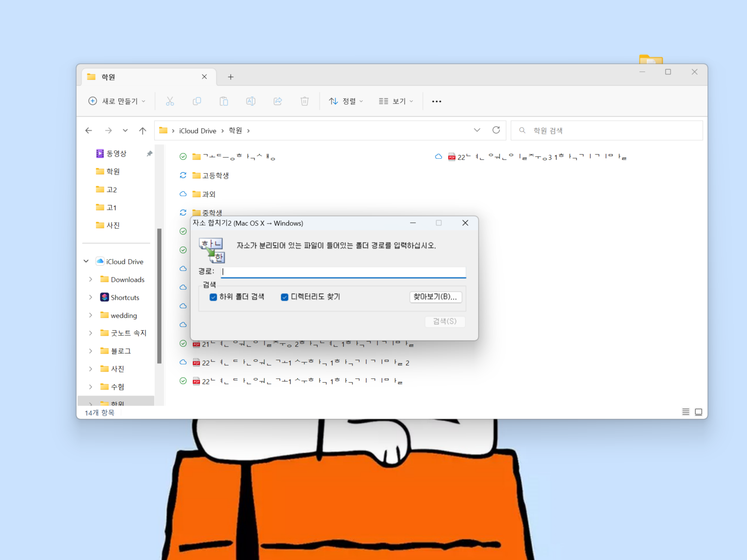Image resolution: width=747 pixels, height=560 pixels.
Task: Click the 경로 path input field
Action: click(x=343, y=272)
